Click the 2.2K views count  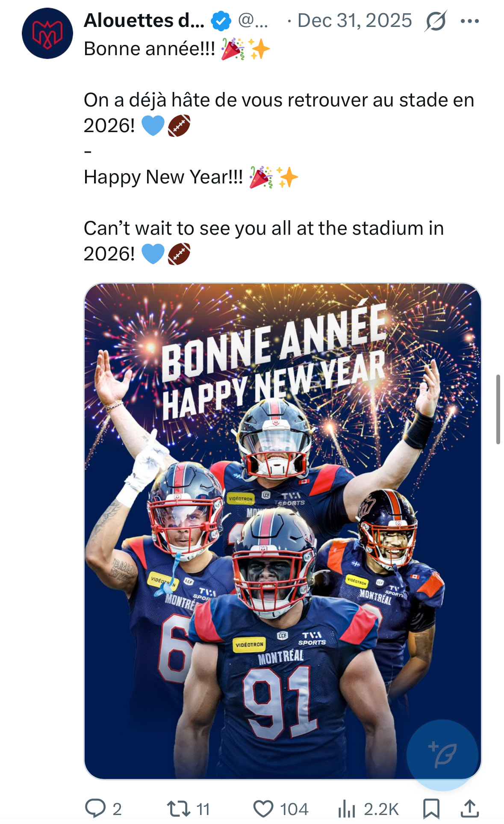381,809
